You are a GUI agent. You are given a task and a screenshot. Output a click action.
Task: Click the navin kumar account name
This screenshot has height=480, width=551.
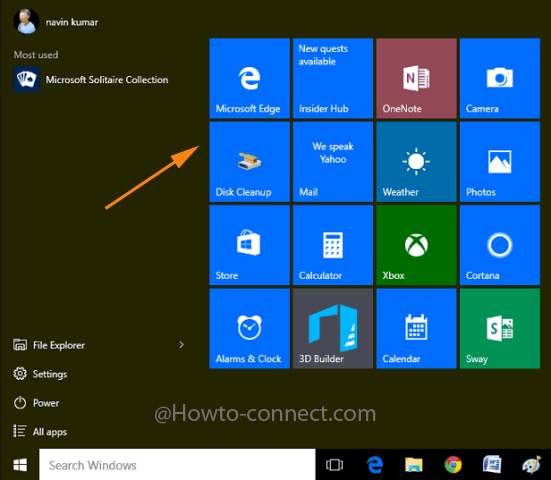pos(72,22)
